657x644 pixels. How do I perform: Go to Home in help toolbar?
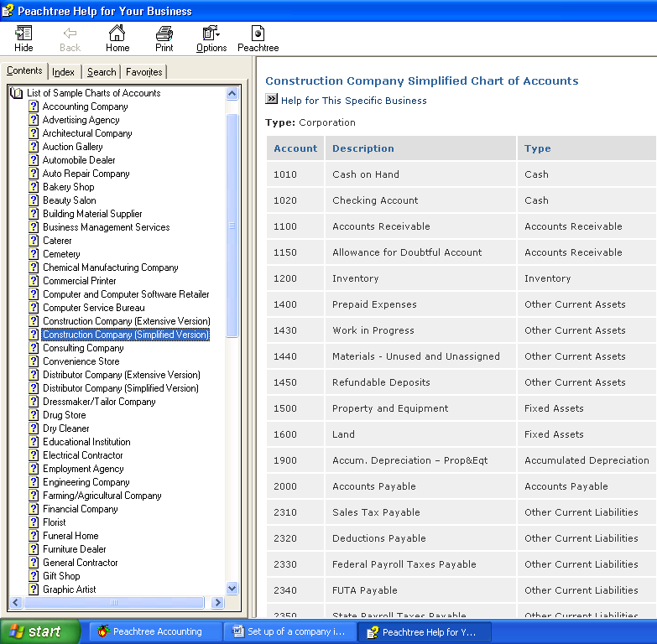pyautogui.click(x=117, y=39)
